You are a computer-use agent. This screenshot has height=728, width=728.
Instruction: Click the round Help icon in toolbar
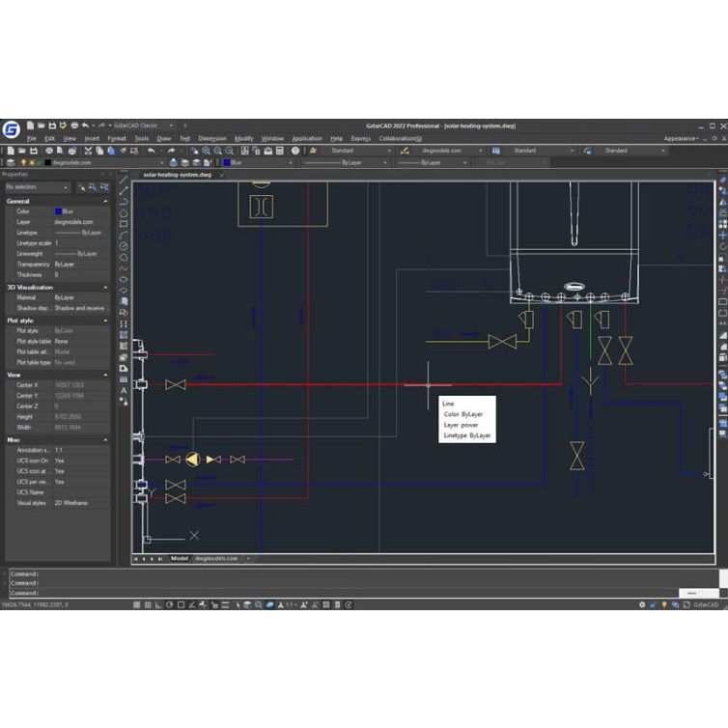click(x=295, y=151)
